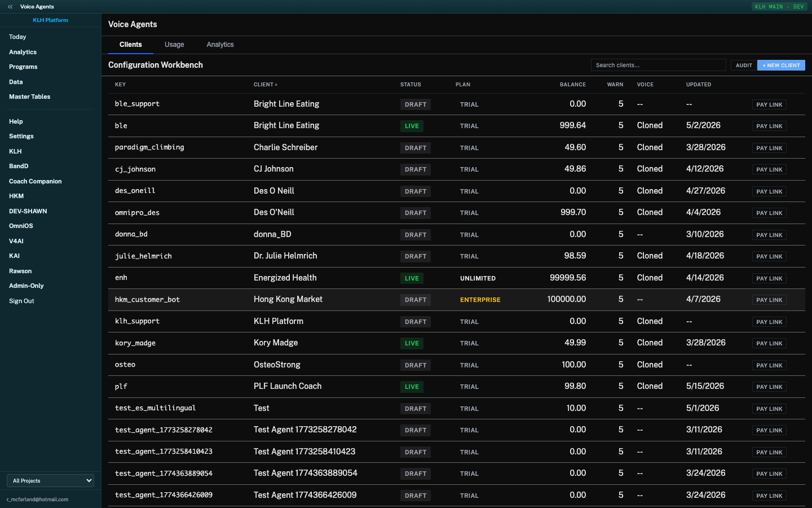The width and height of the screenshot is (812, 508).
Task: Open Settings in the sidebar
Action: (21, 136)
